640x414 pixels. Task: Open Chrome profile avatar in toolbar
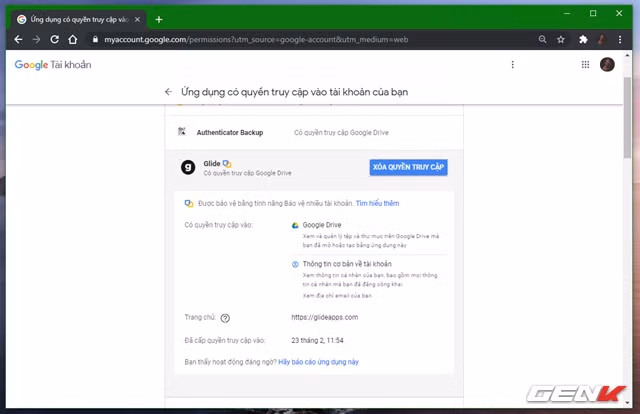[601, 39]
